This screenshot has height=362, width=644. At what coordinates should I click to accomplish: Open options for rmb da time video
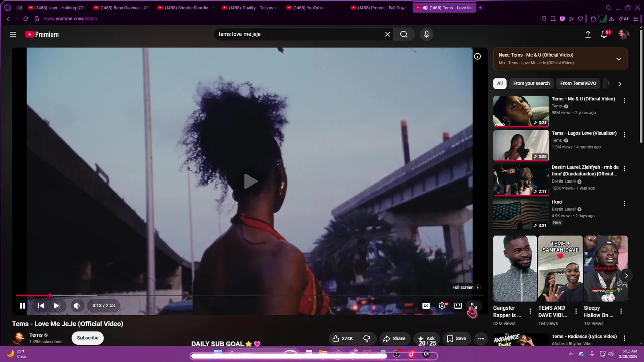point(624,169)
